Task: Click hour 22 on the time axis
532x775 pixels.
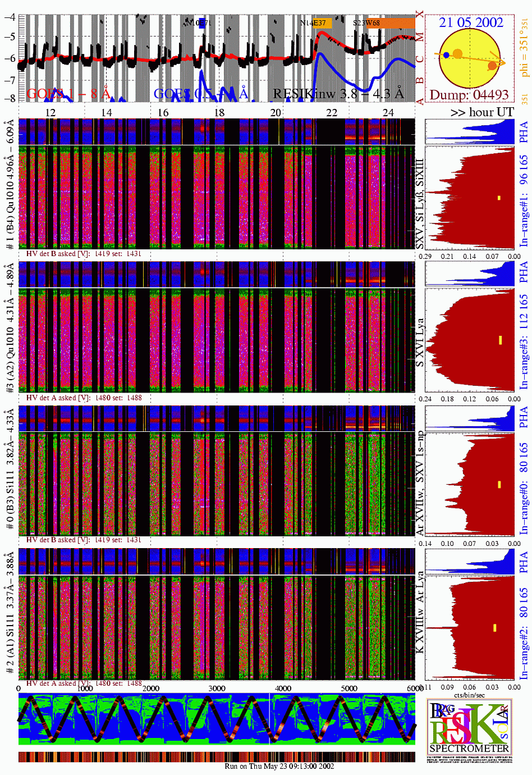Action: point(332,112)
